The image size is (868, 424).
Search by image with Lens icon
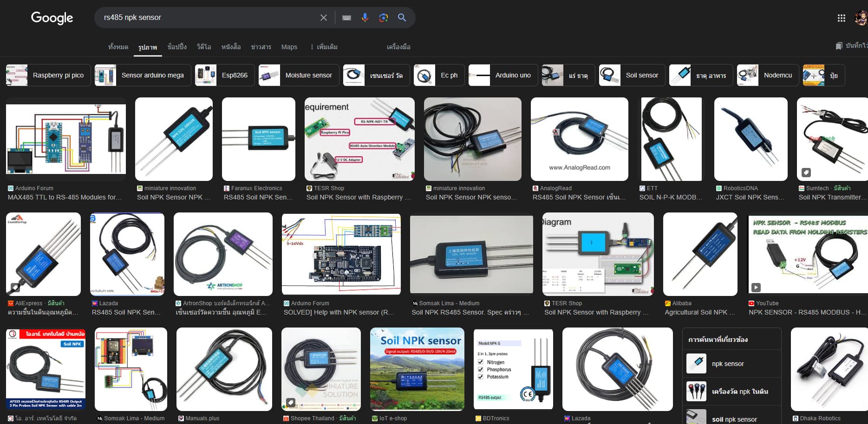[x=384, y=18]
